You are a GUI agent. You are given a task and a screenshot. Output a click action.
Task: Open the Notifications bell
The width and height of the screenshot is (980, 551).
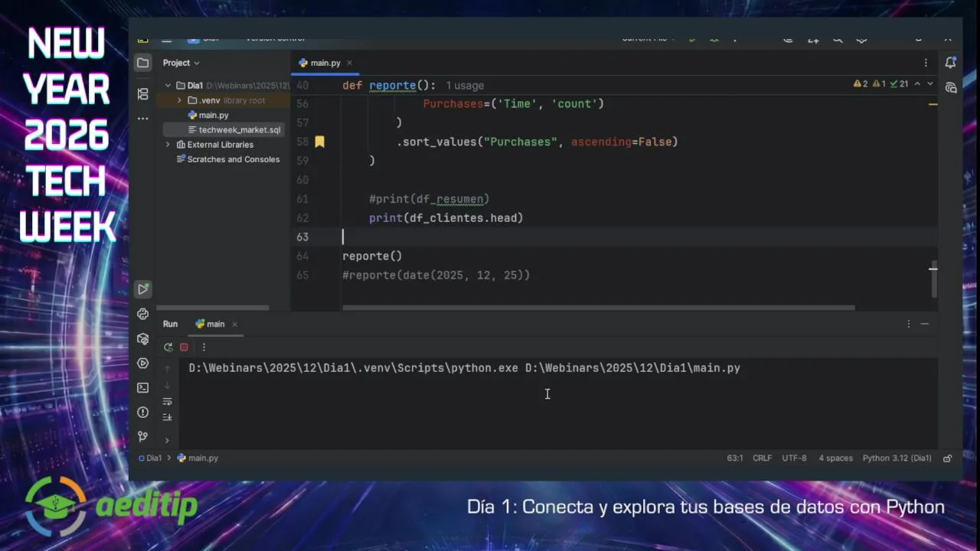click(951, 63)
